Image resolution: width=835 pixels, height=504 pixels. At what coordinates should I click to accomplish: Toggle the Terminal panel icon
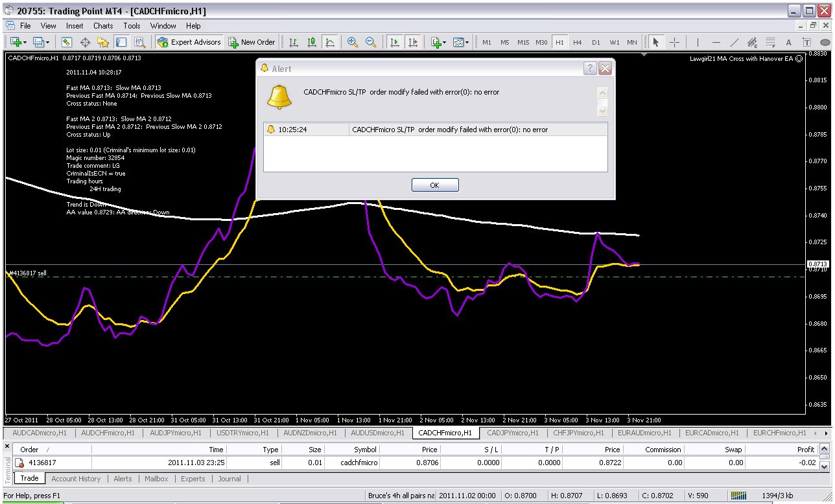coord(121,42)
